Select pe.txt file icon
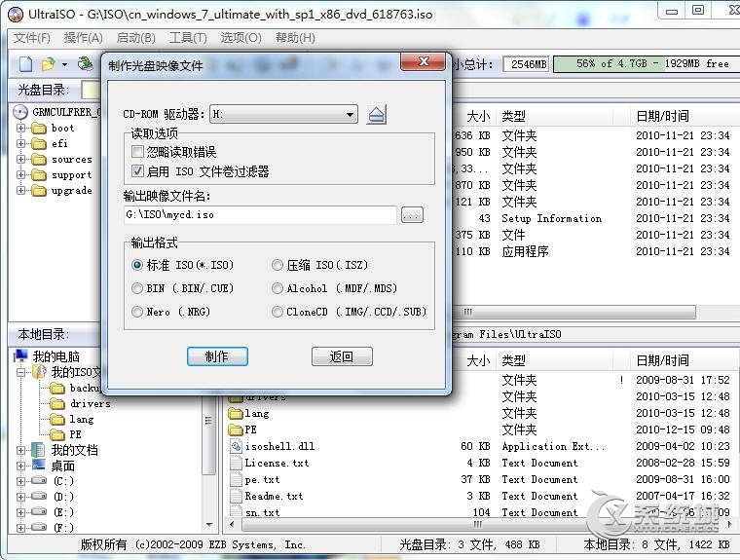Screen dimensions: 740x560 (236, 479)
